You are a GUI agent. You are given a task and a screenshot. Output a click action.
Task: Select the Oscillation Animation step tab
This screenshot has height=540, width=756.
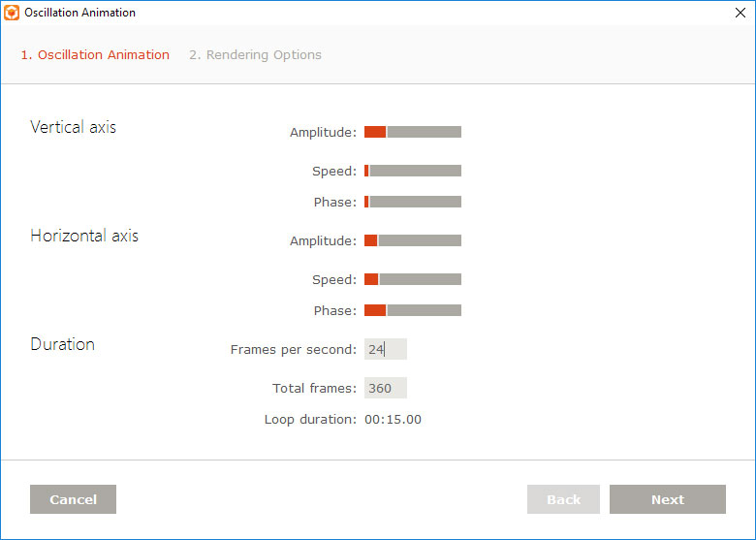coord(95,55)
